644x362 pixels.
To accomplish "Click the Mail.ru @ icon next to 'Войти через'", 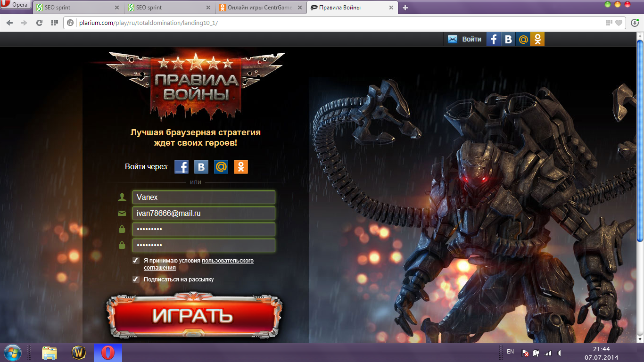I will click(x=221, y=166).
